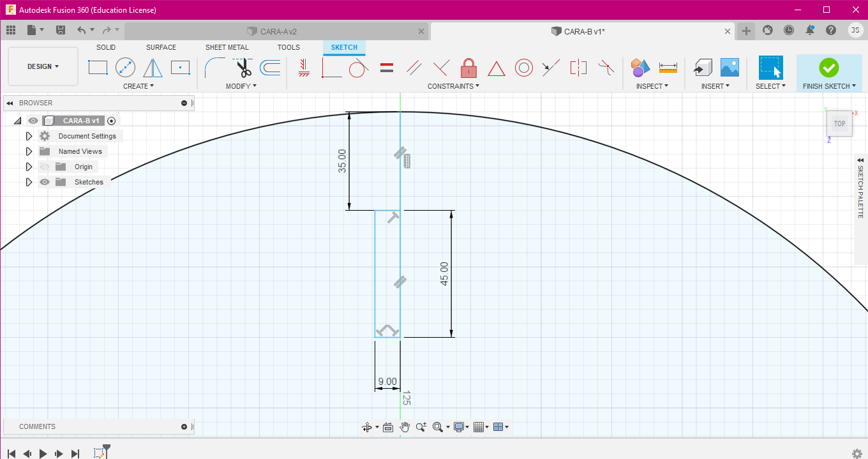The height and width of the screenshot is (459, 868).
Task: Expand the Named Views node
Action: point(29,151)
